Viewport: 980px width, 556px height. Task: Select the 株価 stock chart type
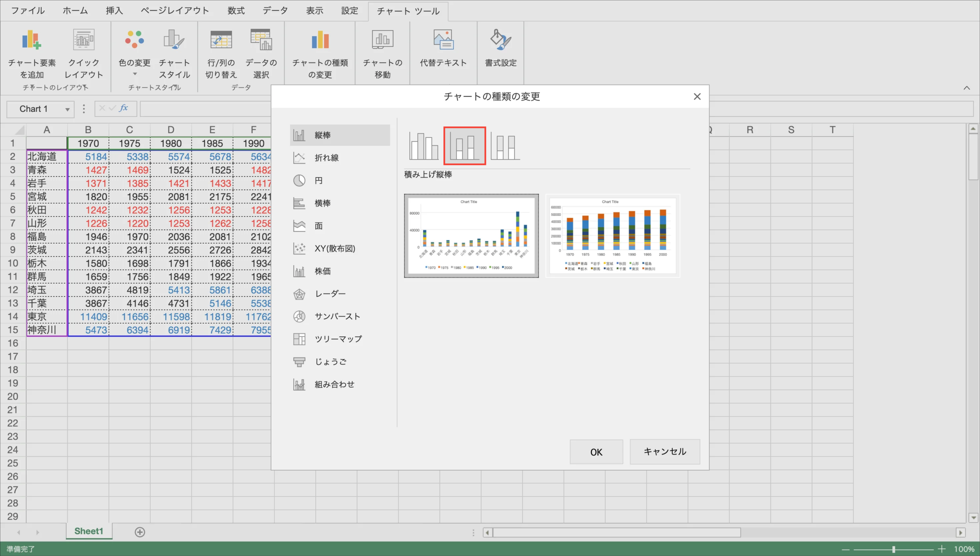323,271
